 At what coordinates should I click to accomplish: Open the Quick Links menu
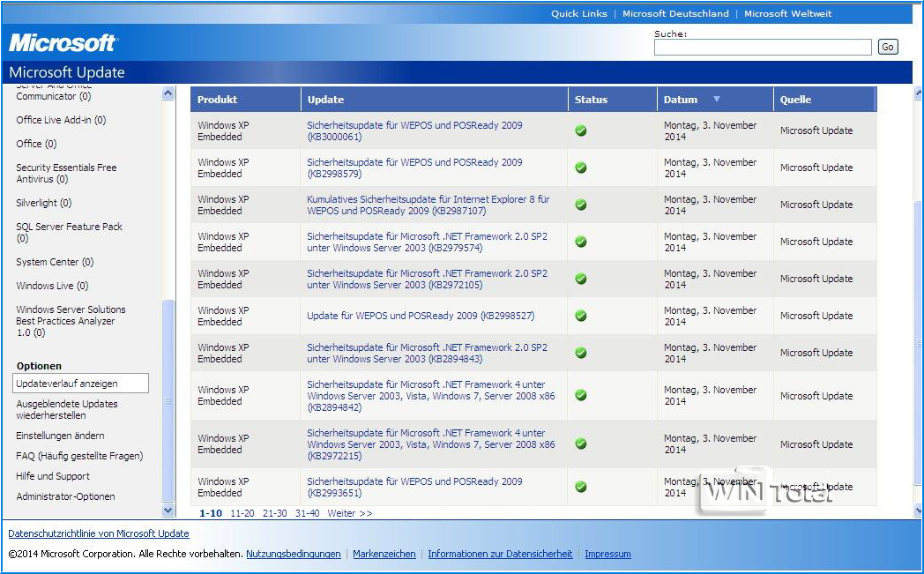[578, 13]
